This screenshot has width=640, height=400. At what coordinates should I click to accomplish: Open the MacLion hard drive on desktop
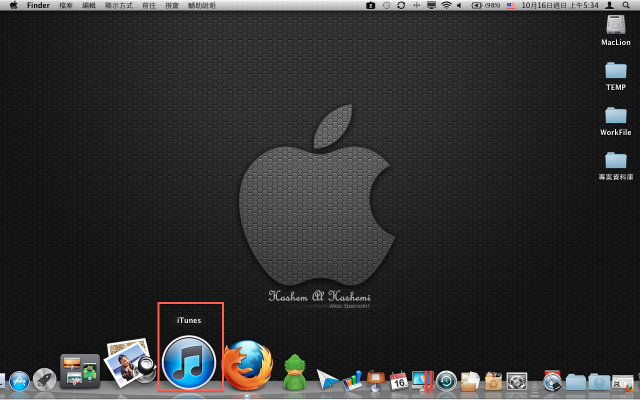616,30
